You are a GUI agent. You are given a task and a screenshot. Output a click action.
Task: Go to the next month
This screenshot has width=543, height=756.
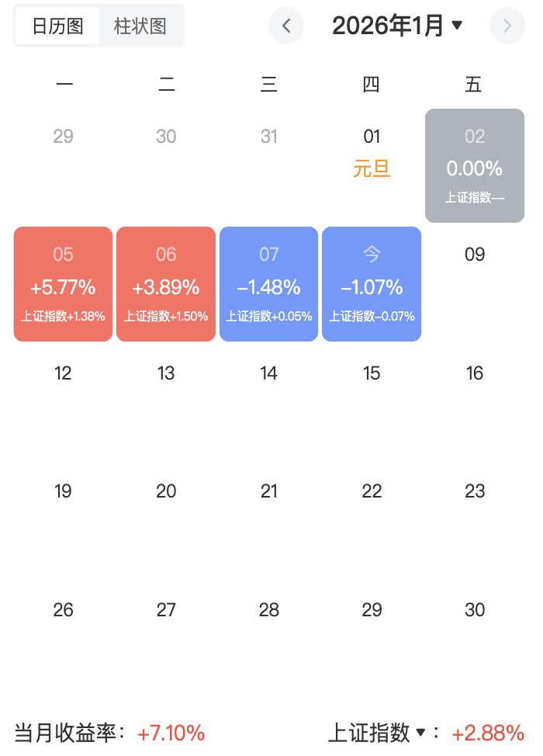507,26
